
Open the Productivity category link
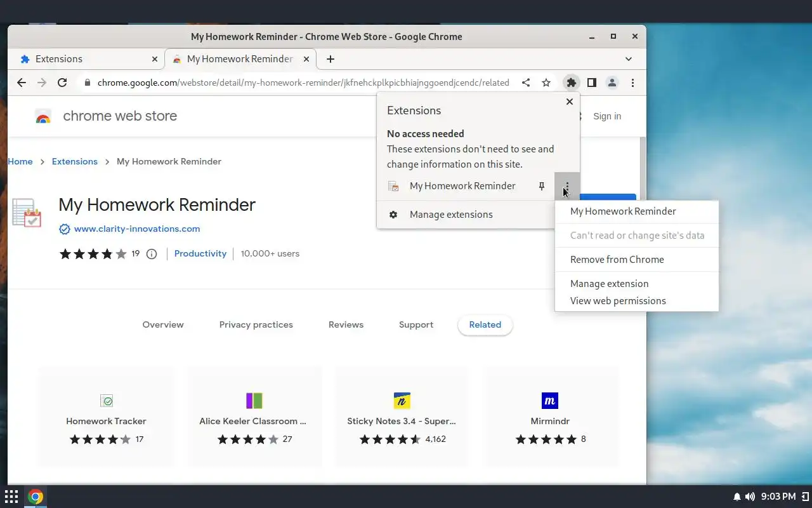tap(200, 254)
